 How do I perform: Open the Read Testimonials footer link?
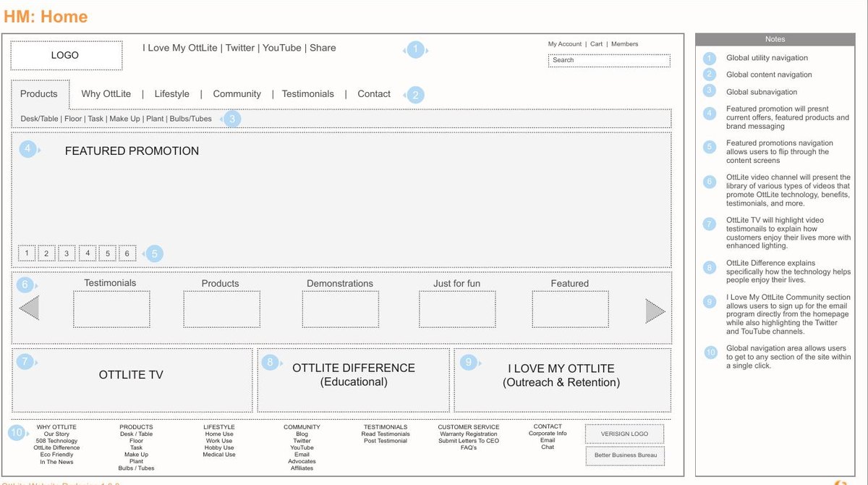[386, 434]
